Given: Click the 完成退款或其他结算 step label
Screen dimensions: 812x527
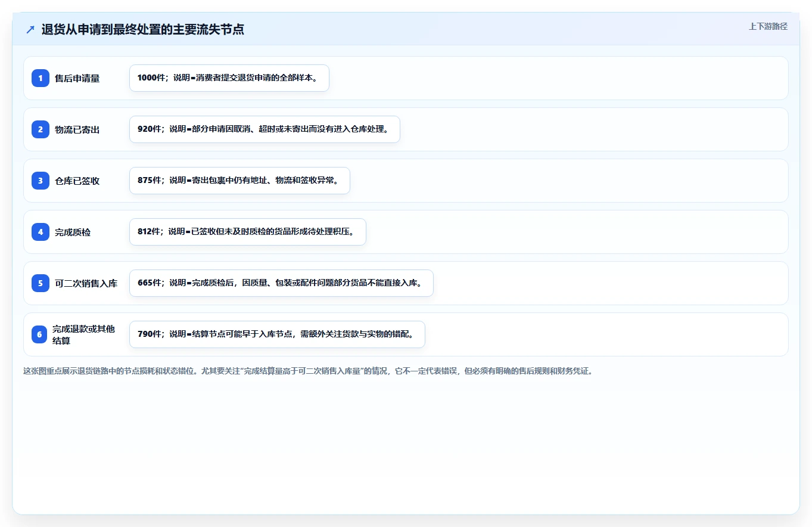Looking at the screenshot, I should click(x=84, y=334).
